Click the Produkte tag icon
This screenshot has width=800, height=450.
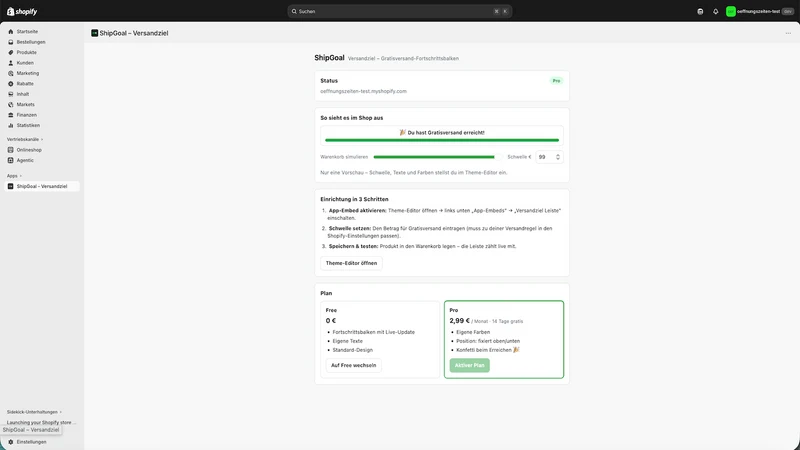[11, 53]
